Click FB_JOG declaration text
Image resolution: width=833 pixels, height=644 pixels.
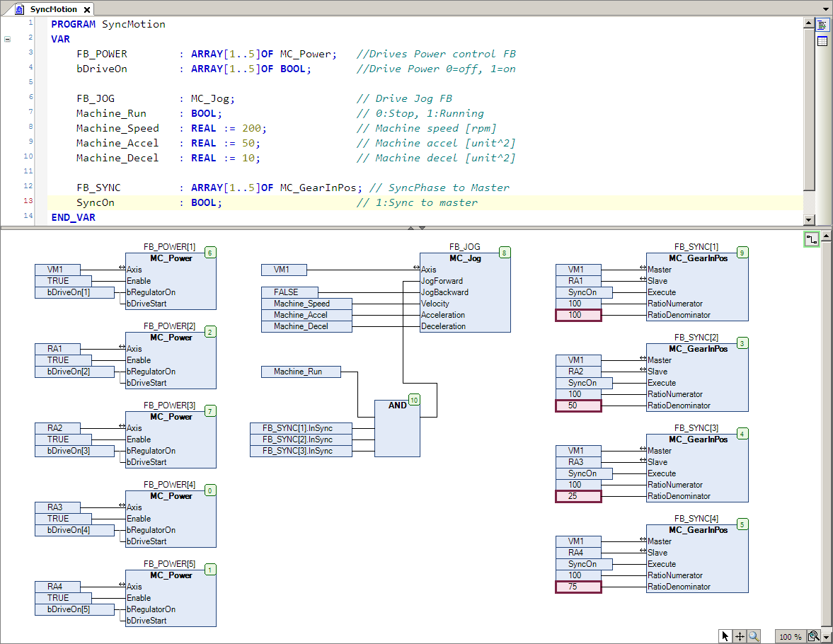tap(96, 98)
